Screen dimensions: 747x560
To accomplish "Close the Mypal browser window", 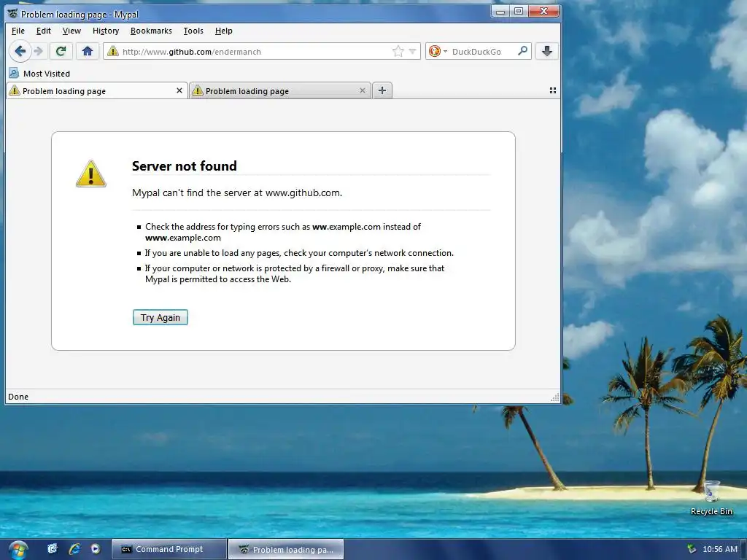I will pyautogui.click(x=543, y=12).
